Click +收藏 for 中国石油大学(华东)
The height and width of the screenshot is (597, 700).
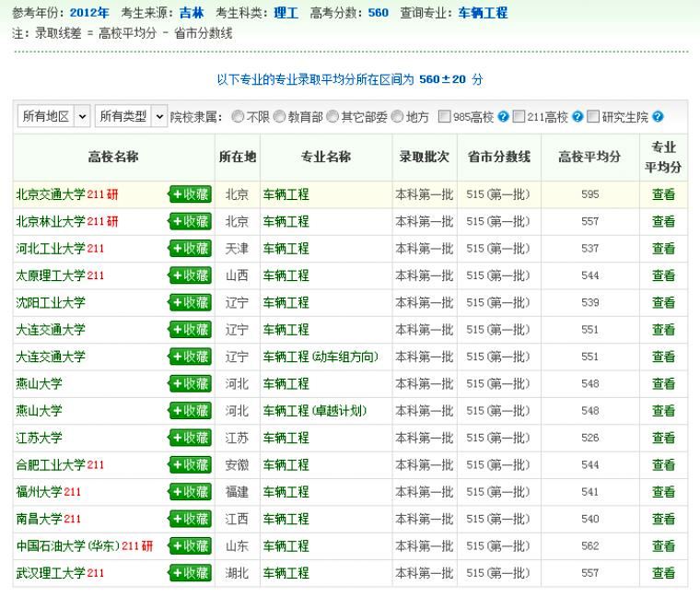(190, 546)
